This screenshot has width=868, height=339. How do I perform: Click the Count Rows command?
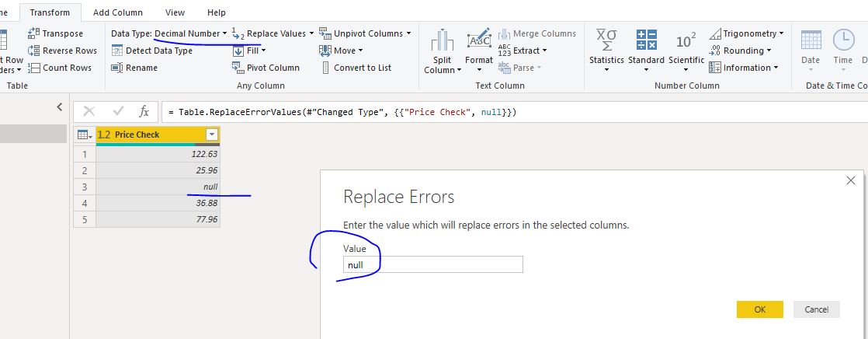tap(59, 68)
